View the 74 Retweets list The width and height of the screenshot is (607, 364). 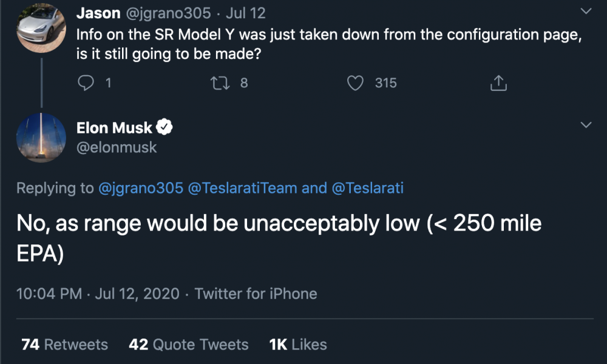point(65,344)
